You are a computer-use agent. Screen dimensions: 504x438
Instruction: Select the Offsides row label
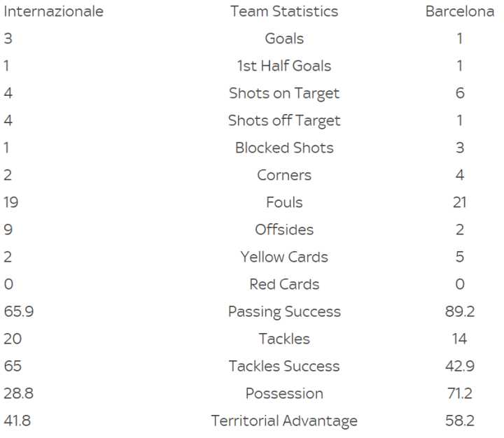click(x=284, y=230)
